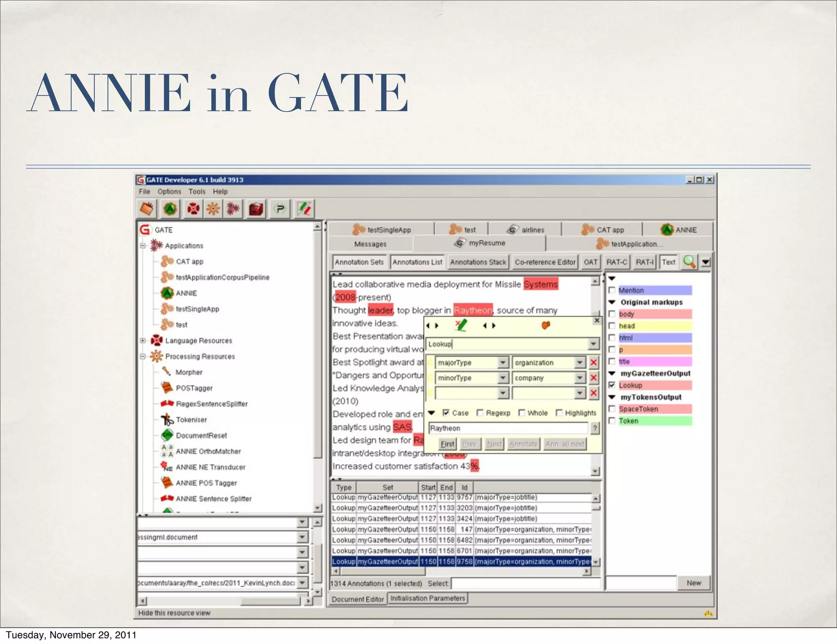Viewport: 837px width, 644px height.
Task: Click the Raytheon search text field
Action: (x=508, y=428)
